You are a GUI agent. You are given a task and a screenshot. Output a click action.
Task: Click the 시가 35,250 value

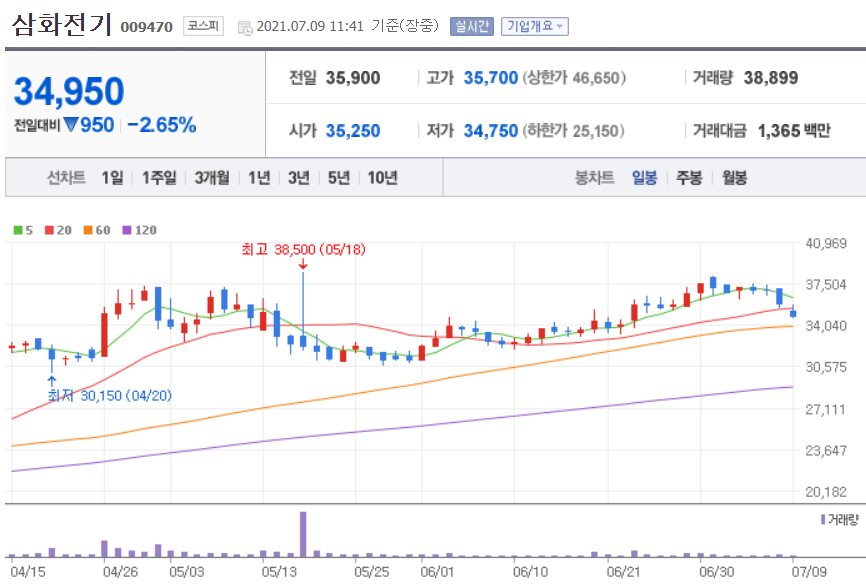point(352,131)
